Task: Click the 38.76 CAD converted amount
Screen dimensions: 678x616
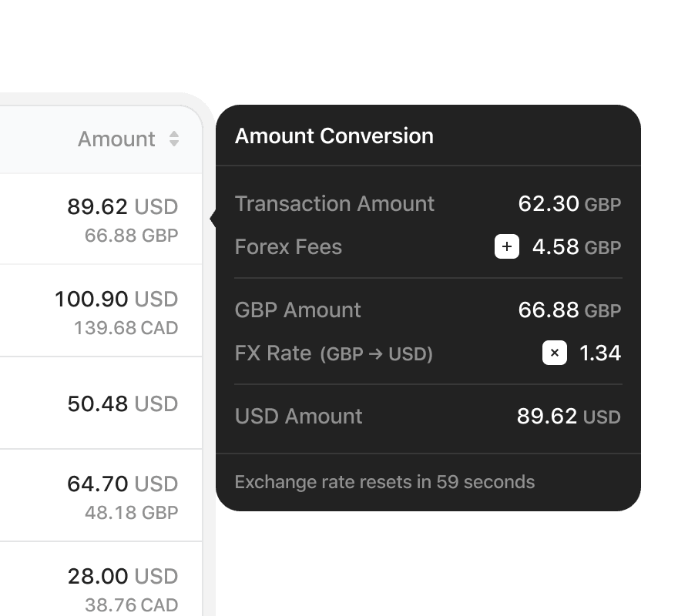Action: point(131,605)
